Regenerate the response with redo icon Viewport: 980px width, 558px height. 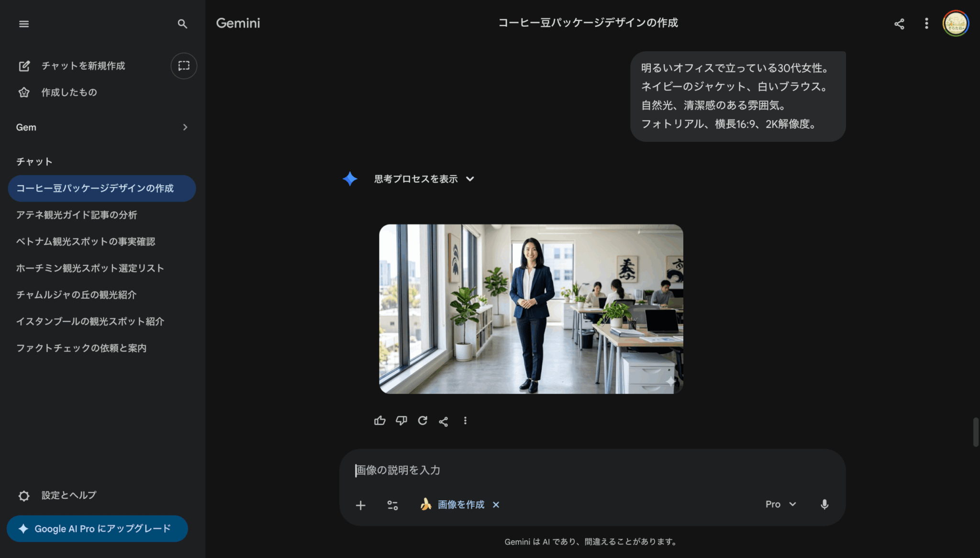coord(423,421)
